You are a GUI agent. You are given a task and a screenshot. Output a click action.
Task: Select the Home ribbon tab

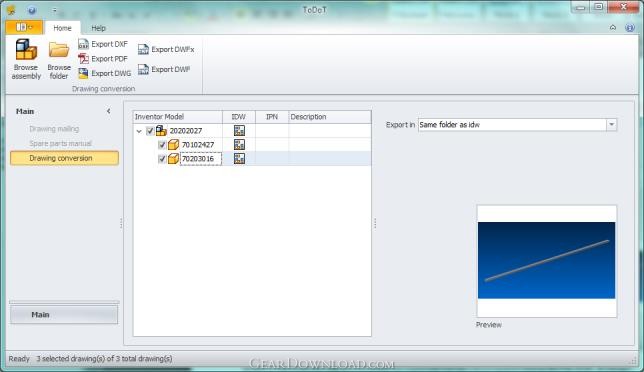62,28
